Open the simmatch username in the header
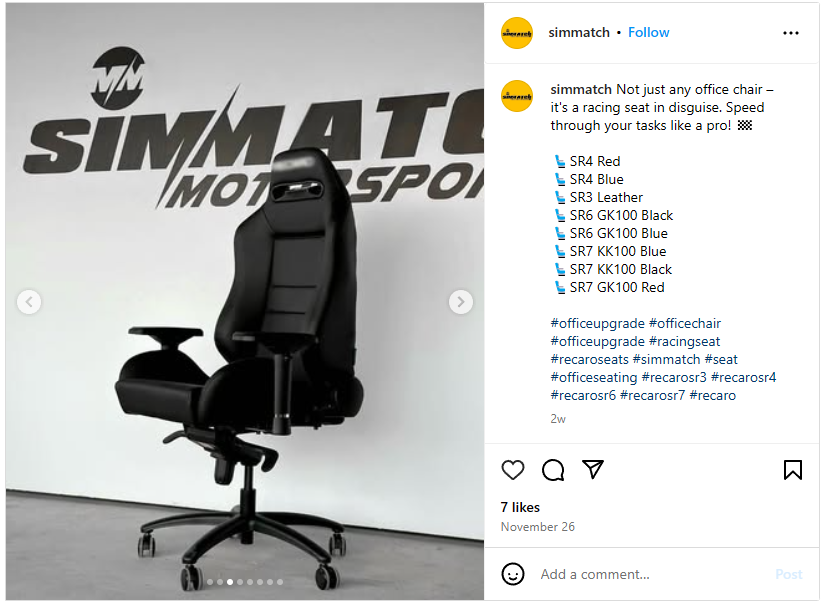Viewport: 822px width, 601px height. pyautogui.click(x=579, y=33)
